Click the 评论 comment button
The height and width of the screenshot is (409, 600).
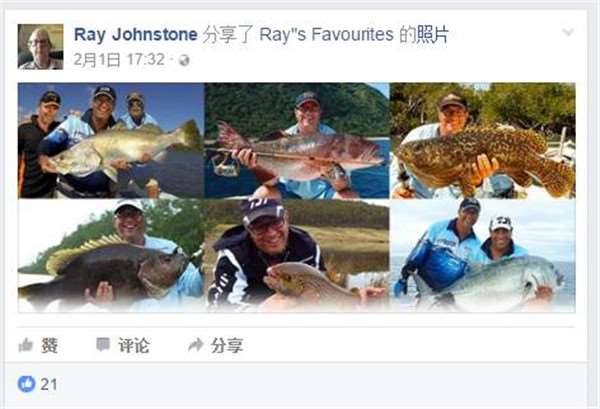point(133,345)
